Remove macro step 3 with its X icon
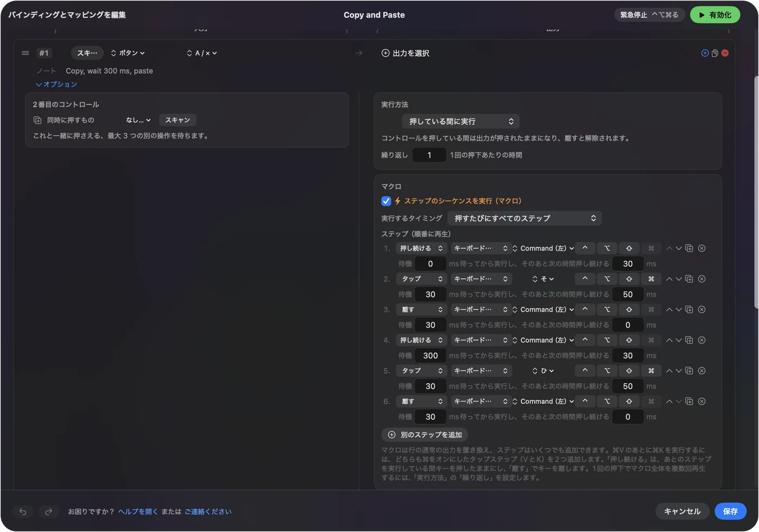 click(x=702, y=310)
